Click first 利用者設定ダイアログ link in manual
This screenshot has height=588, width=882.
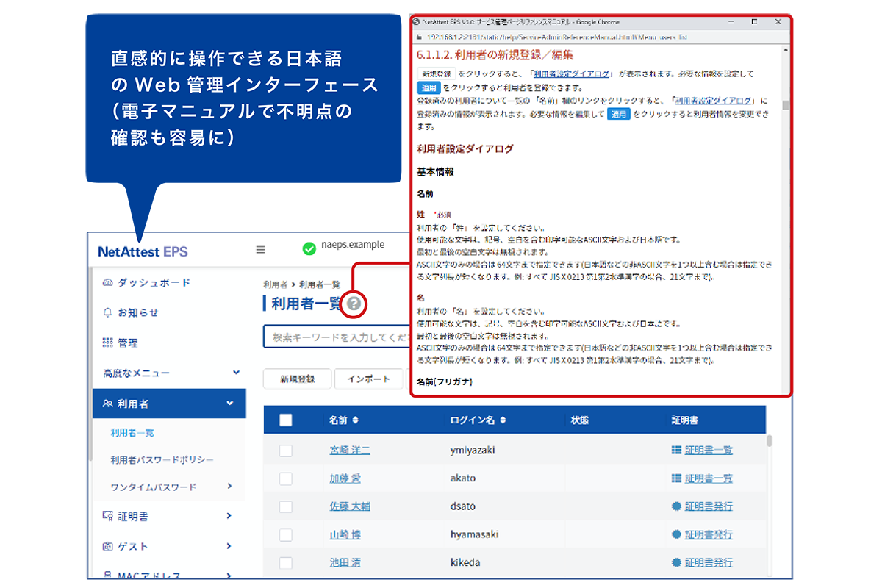(572, 74)
